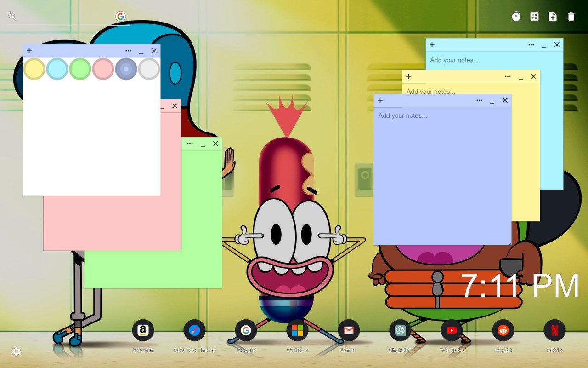
Task: Add a note from cyan note's plus
Action: pos(432,45)
